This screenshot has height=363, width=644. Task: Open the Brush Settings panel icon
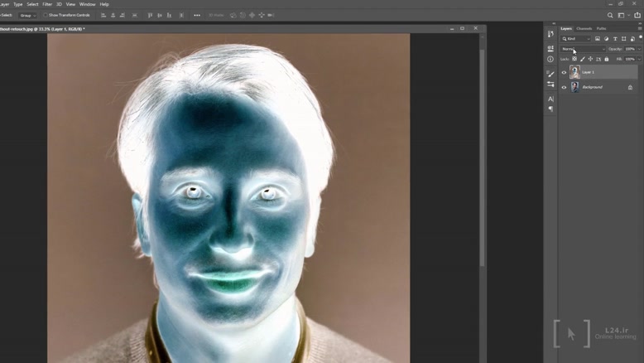tap(550, 73)
